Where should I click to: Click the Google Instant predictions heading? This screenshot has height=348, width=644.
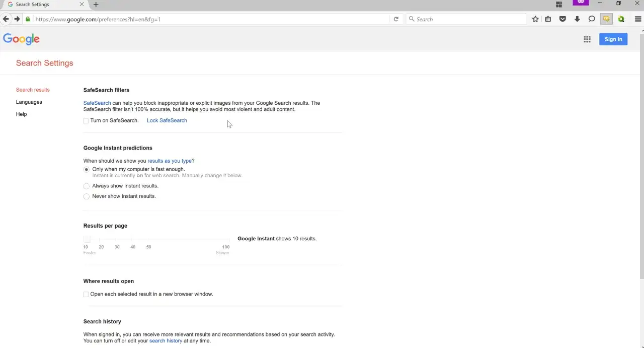[x=118, y=148]
